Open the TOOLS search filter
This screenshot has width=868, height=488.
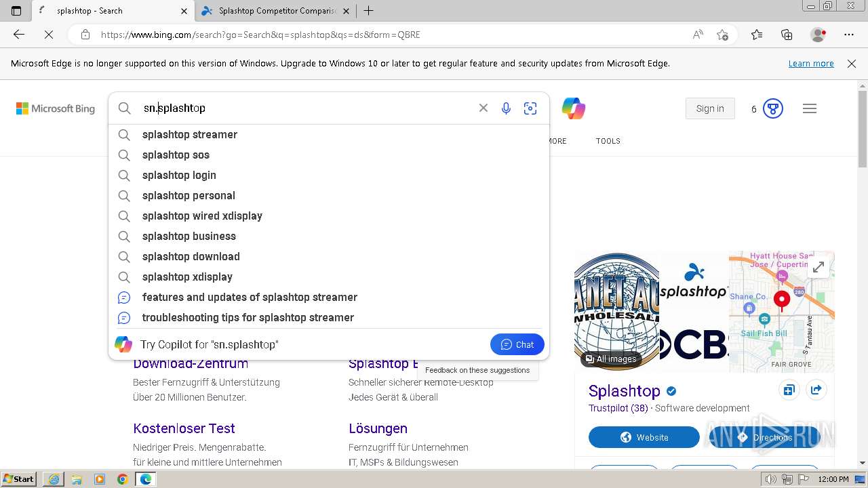(608, 141)
